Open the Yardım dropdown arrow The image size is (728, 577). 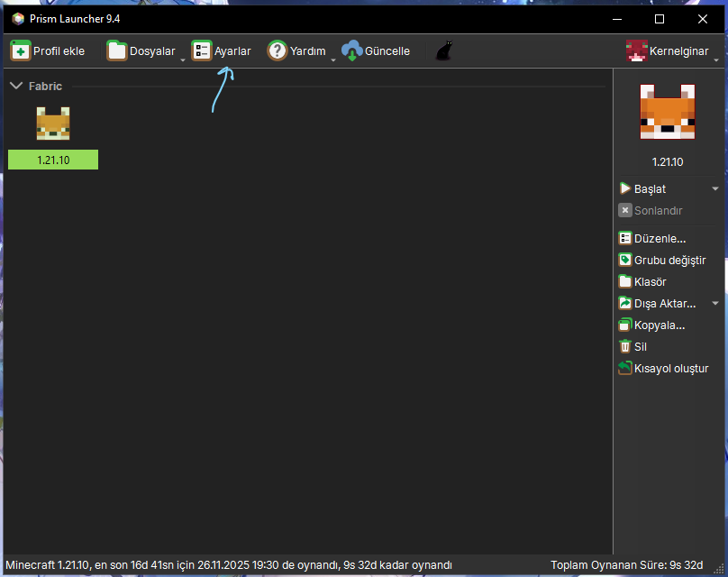click(332, 60)
